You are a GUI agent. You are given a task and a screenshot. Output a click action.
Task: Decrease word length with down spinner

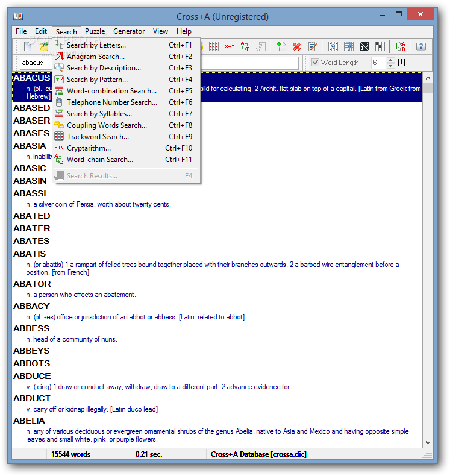[x=391, y=66]
